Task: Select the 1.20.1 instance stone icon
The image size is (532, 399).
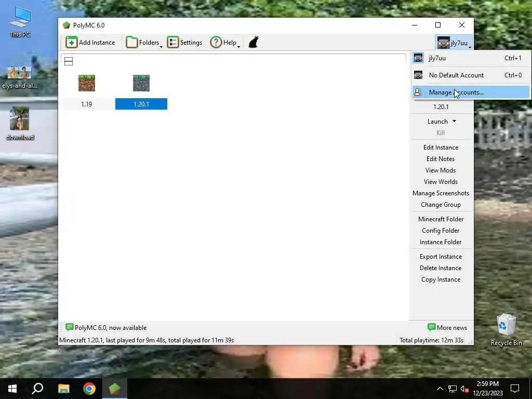Action: coord(141,83)
